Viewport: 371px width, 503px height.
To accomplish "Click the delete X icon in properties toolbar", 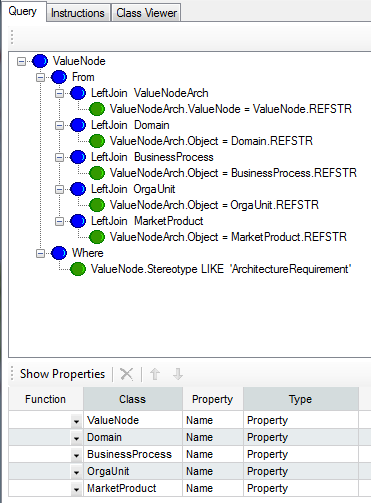I will tap(127, 374).
